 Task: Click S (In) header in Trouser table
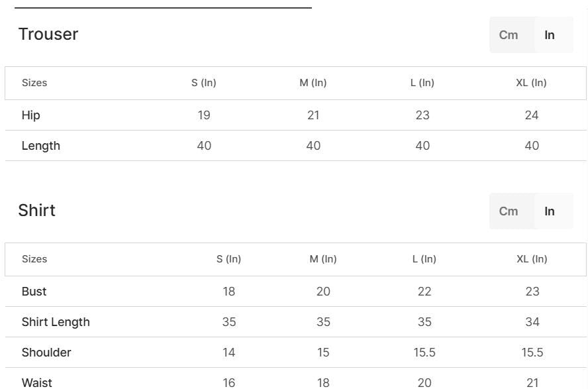[x=204, y=83]
